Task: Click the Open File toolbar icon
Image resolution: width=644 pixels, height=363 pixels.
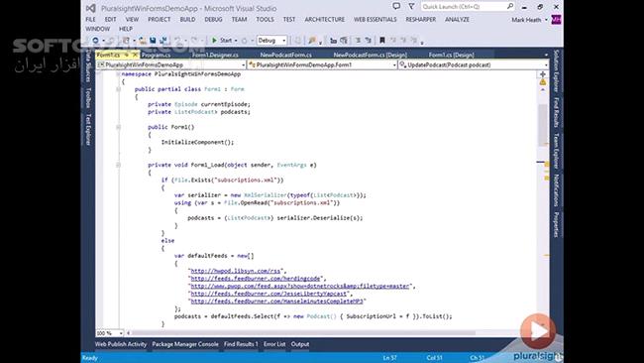Action: 143,41
